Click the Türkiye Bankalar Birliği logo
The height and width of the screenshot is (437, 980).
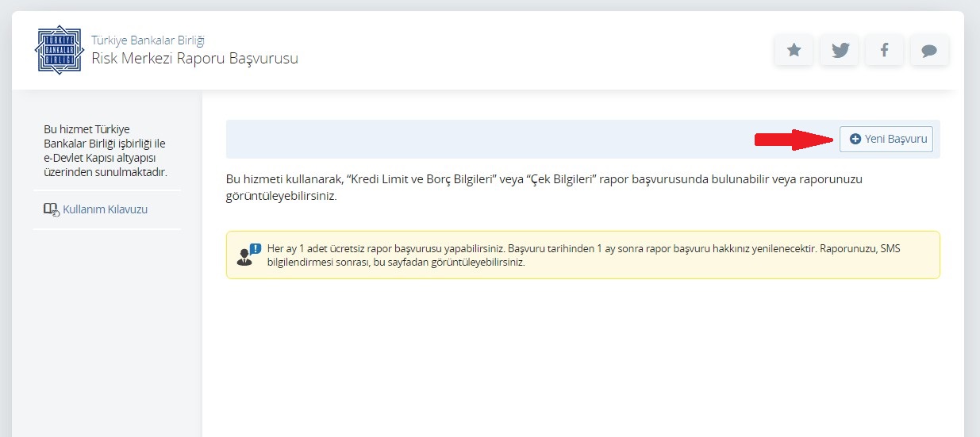coord(59,49)
